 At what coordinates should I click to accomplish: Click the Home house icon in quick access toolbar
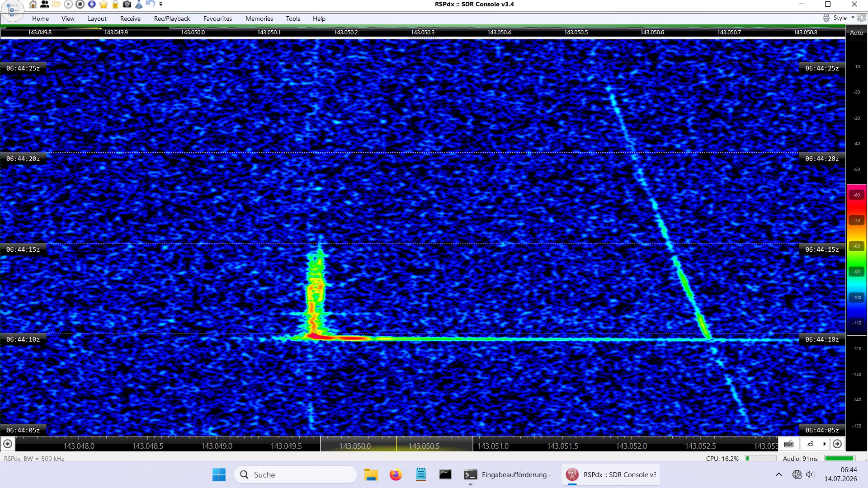pyautogui.click(x=33, y=5)
